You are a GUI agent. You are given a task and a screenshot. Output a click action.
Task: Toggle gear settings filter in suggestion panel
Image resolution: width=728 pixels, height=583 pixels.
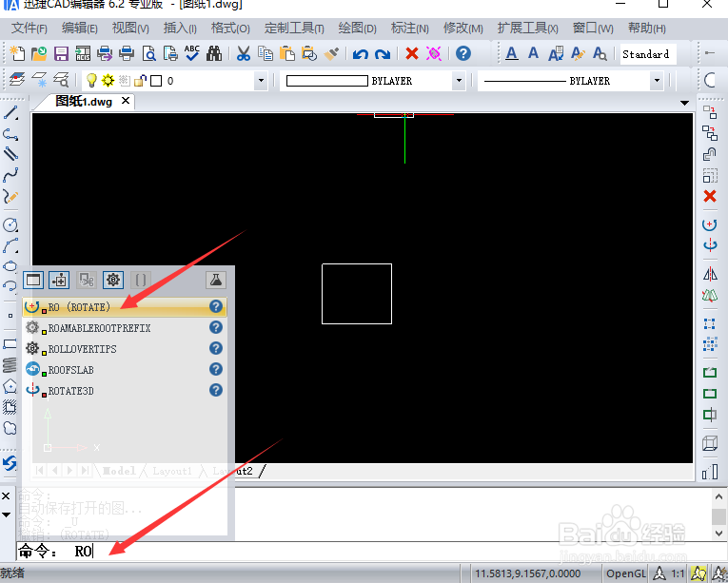point(113,280)
